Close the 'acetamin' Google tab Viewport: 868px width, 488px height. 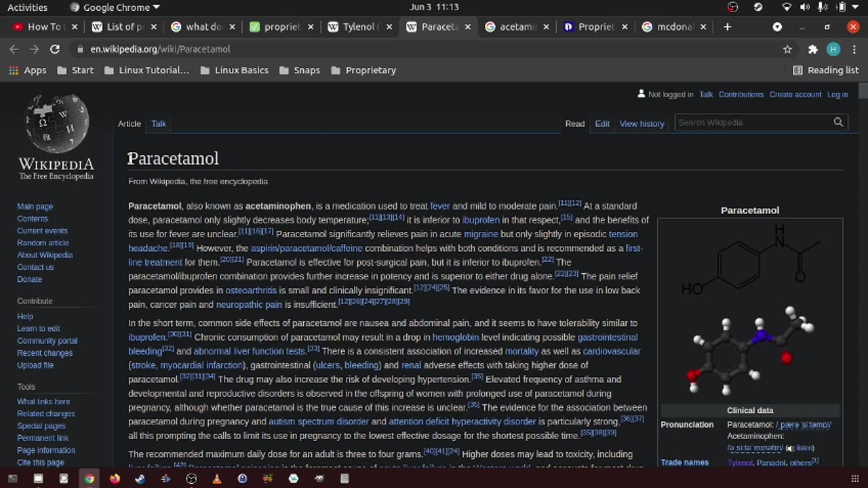click(x=546, y=27)
